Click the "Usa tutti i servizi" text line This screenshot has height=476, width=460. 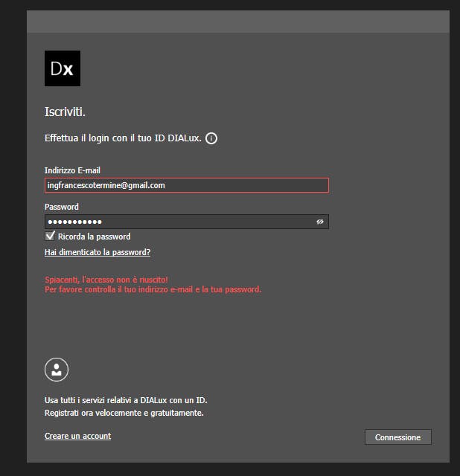click(126, 400)
